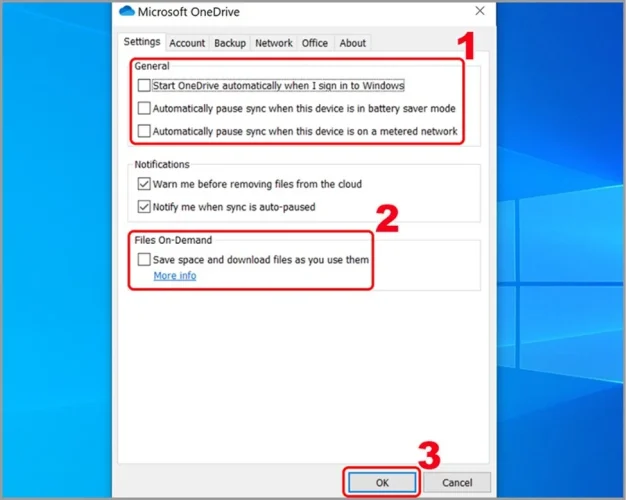Image resolution: width=627 pixels, height=500 pixels.
Task: Switch to the Settings tab
Action: (x=142, y=42)
